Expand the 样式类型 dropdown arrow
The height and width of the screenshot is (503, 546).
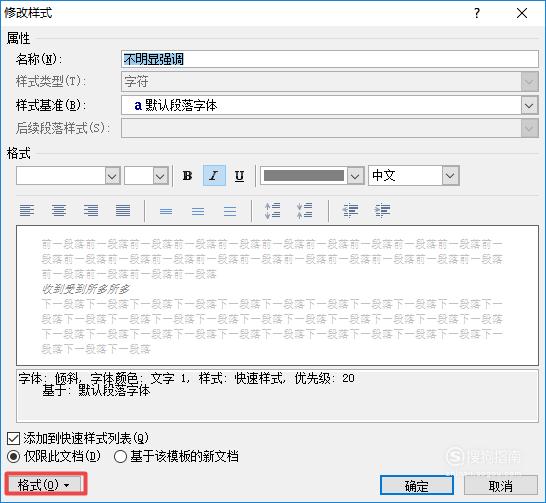pos(529,82)
